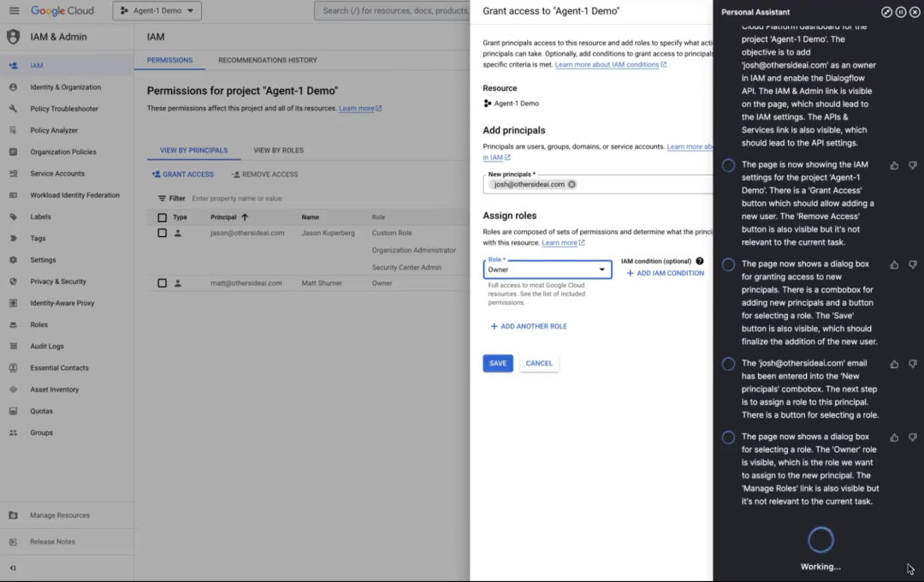Screen dimensions: 924x582
Task: Click the Essential Contacts icon
Action: [x=13, y=368]
